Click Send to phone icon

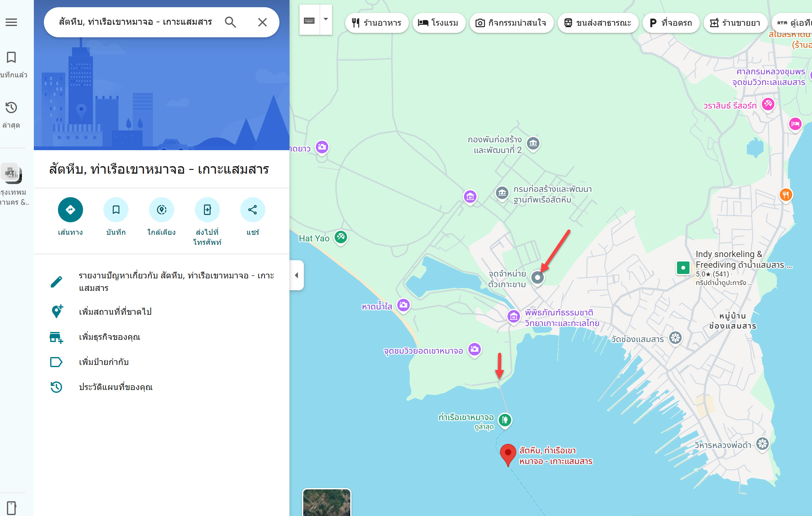207,210
